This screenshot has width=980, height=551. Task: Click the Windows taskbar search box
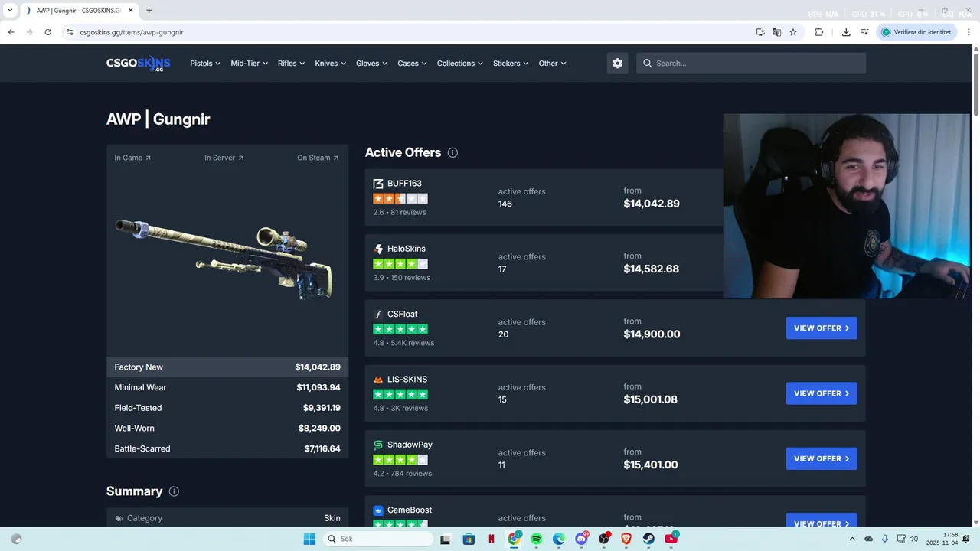click(378, 539)
